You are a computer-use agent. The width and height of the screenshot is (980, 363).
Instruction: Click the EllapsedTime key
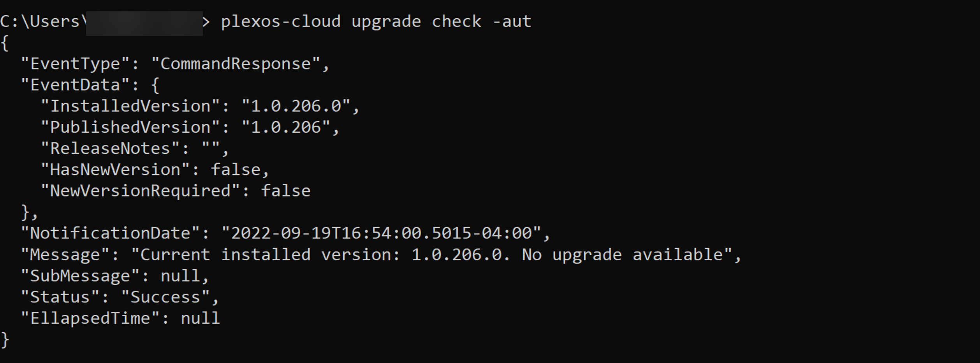tap(90, 318)
